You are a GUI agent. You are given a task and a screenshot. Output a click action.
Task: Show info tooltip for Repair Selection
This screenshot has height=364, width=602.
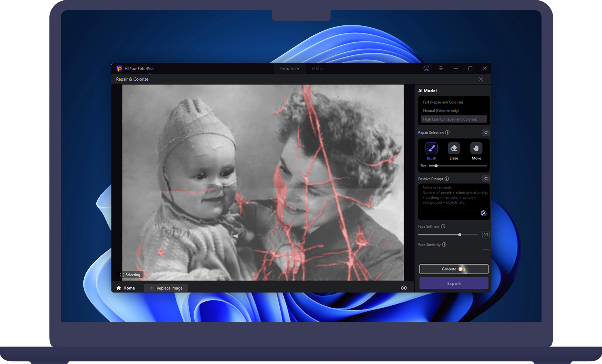pos(447,133)
